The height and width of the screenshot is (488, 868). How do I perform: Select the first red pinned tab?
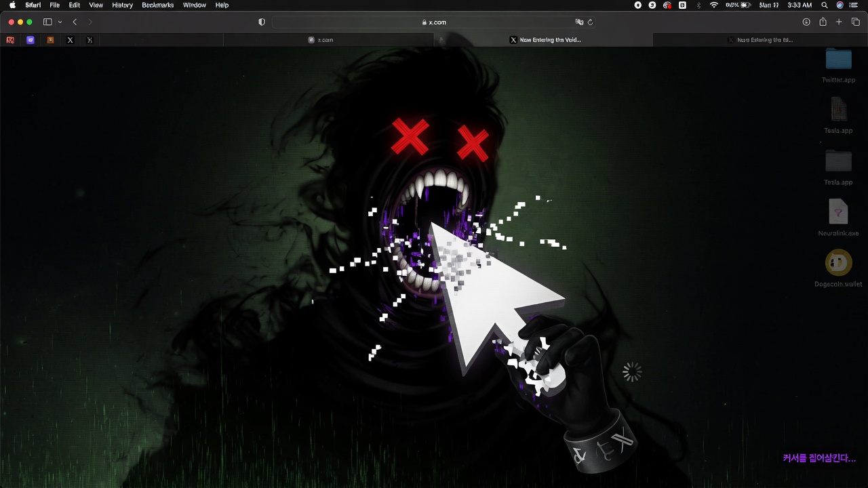coord(10,40)
